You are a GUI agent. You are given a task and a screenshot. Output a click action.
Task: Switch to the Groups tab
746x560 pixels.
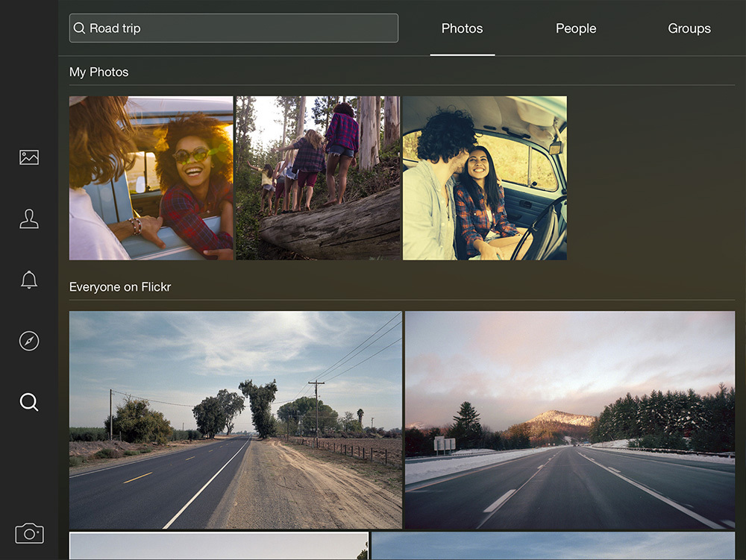[x=689, y=28]
